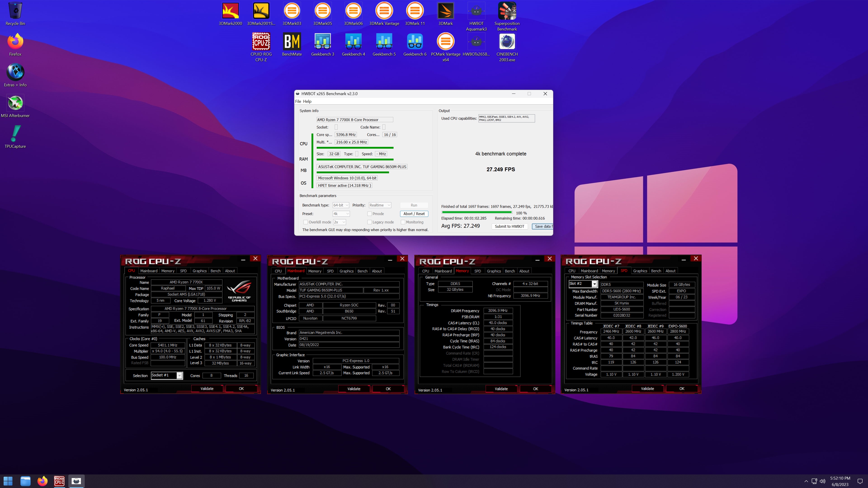The height and width of the screenshot is (488, 868).
Task: Click the Windows Start button
Action: pyautogui.click(x=8, y=481)
